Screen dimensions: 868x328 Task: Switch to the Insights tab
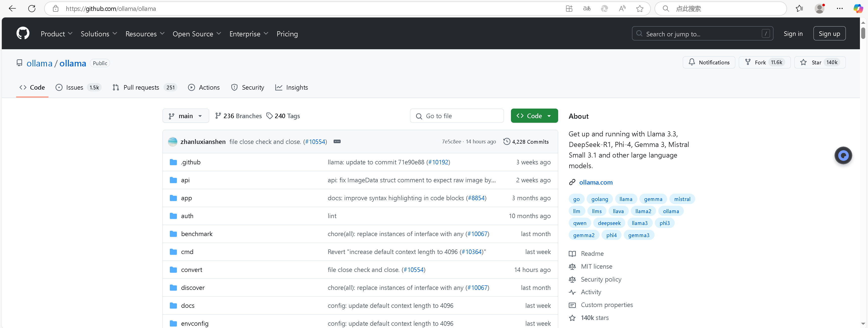291,87
